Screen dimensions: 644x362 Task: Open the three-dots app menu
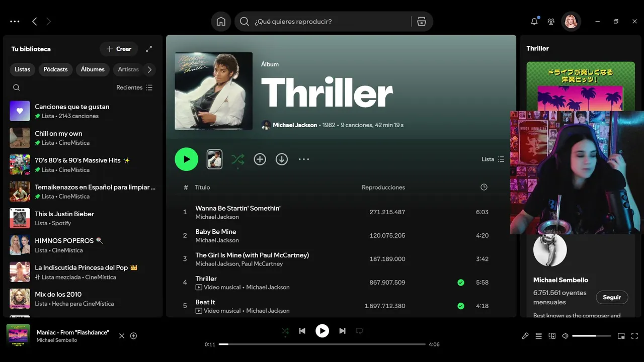[15, 22]
